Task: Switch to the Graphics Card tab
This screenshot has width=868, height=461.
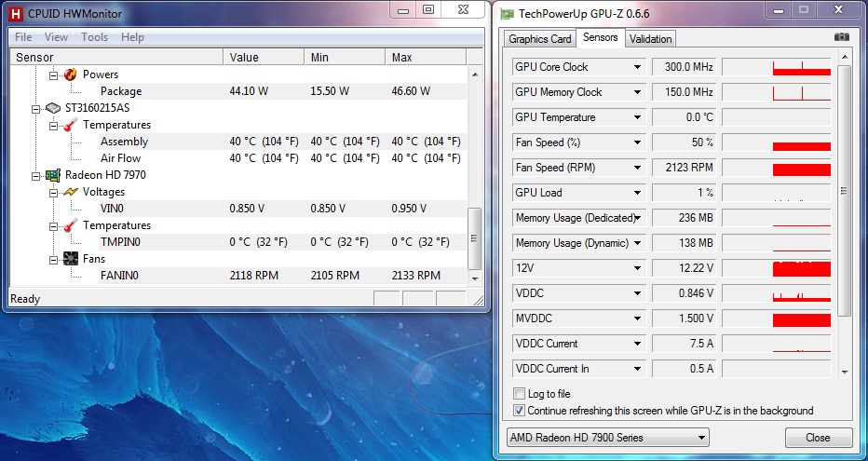Action: [540, 39]
